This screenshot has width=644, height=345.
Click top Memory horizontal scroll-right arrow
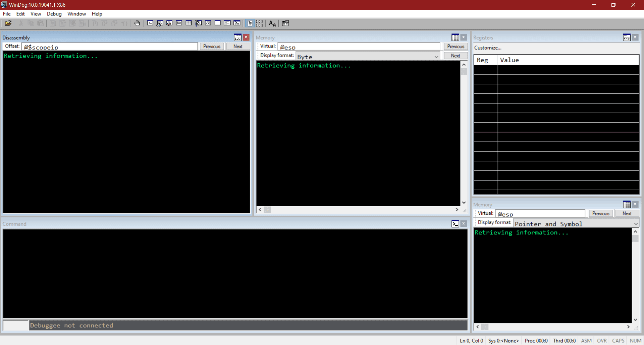coord(457,210)
